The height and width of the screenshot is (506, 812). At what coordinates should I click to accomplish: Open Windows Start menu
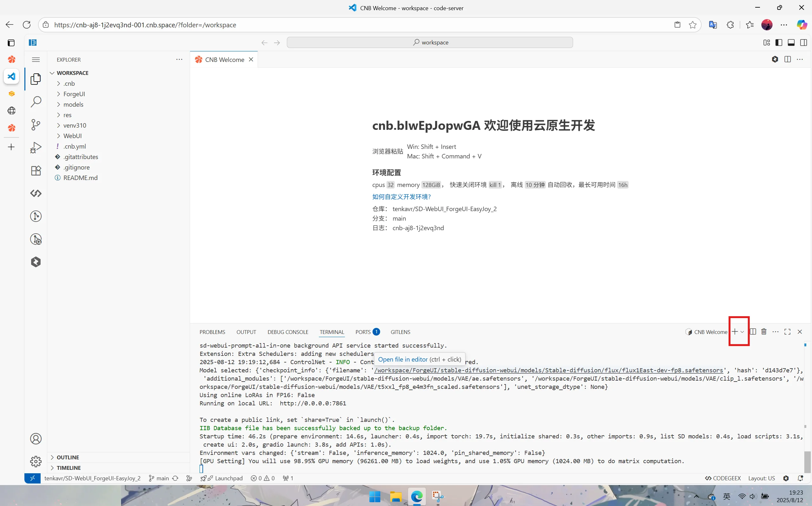(374, 496)
